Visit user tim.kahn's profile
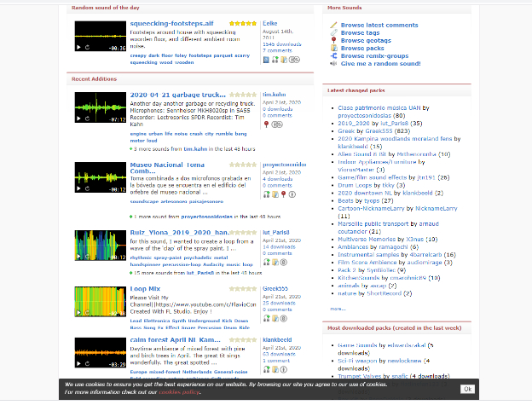The width and height of the screenshot is (532, 405). click(275, 95)
